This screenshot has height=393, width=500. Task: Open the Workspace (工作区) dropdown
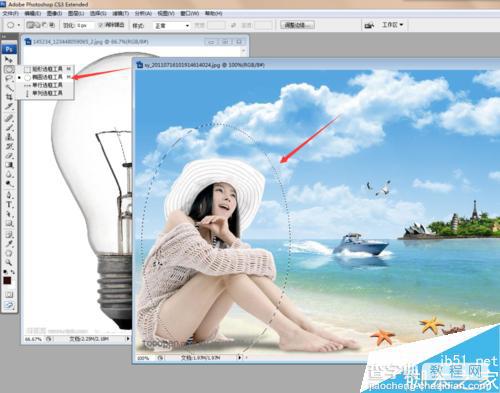392,25
